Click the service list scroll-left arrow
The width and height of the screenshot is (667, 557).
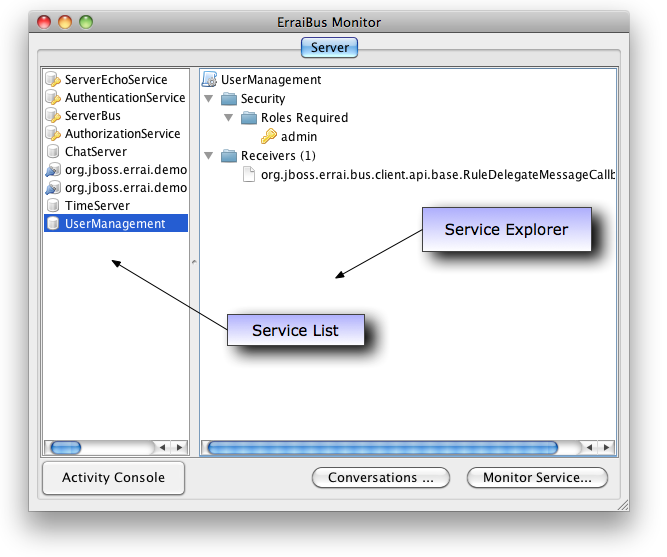(162, 448)
